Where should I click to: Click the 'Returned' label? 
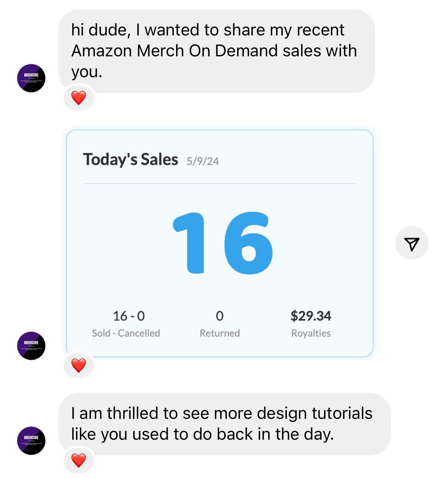point(219,333)
